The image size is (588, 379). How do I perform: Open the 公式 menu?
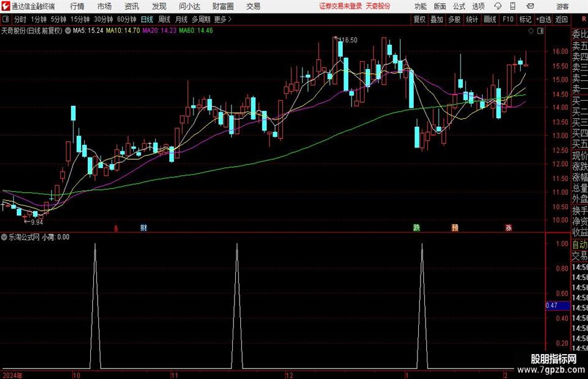coord(459,6)
